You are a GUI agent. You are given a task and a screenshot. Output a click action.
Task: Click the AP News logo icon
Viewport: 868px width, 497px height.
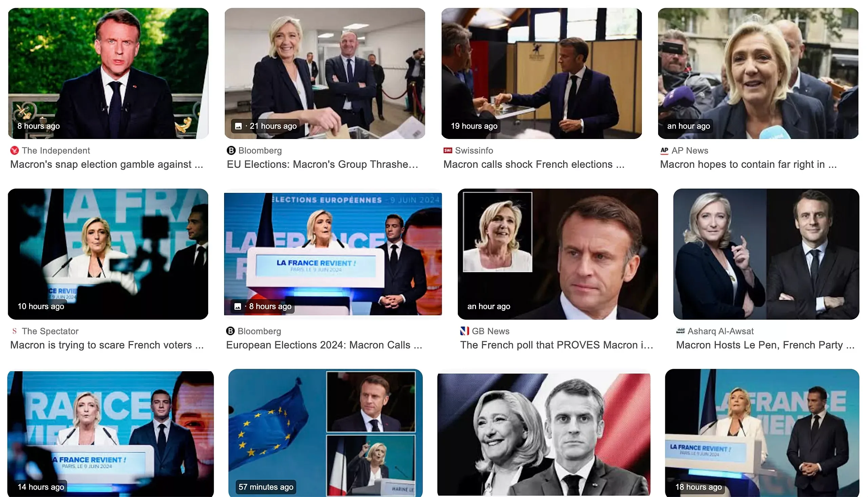(x=664, y=151)
